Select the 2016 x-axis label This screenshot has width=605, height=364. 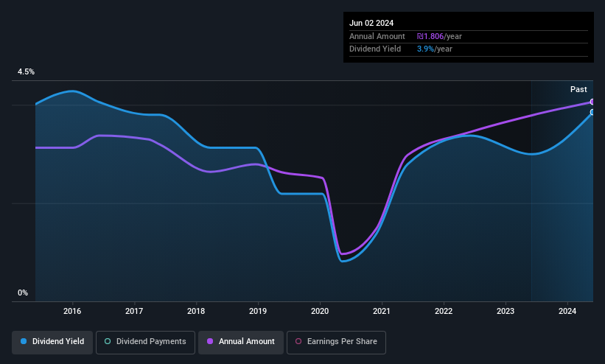[x=72, y=311]
